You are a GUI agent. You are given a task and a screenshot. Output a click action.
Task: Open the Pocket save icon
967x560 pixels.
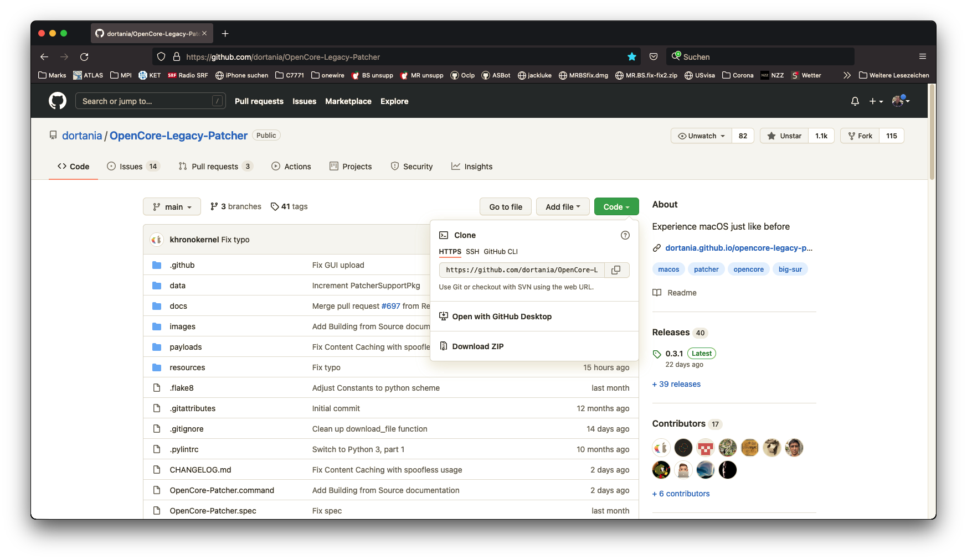[654, 57]
